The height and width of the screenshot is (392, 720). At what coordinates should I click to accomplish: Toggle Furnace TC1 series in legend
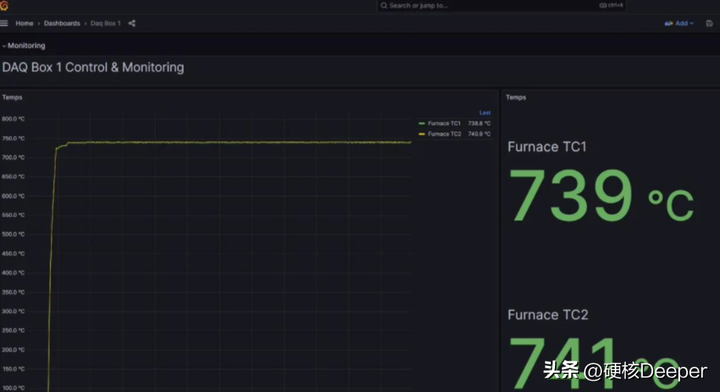(x=444, y=123)
